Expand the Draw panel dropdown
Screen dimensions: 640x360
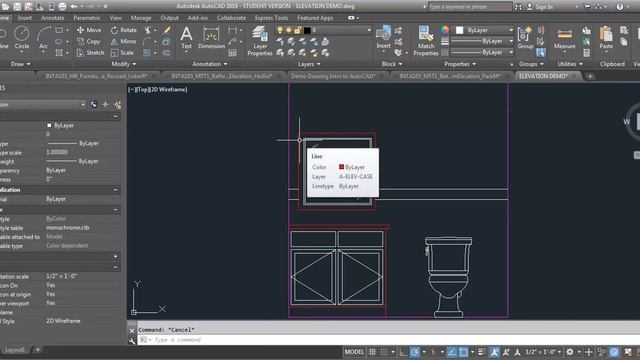(x=20, y=64)
